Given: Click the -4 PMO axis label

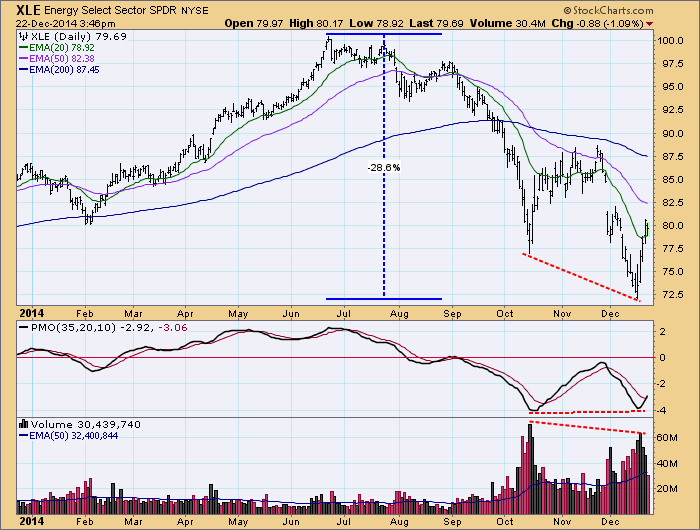Looking at the screenshot, I should coord(662,410).
